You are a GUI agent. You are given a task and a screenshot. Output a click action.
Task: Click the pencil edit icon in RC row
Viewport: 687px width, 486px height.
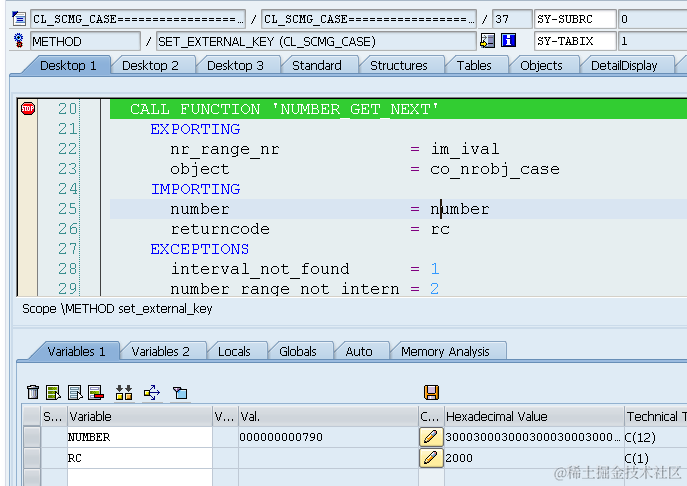431,458
